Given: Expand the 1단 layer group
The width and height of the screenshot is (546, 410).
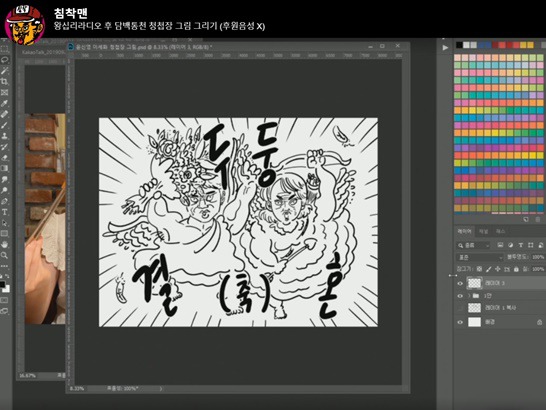Looking at the screenshot, I should pyautogui.click(x=469, y=296).
